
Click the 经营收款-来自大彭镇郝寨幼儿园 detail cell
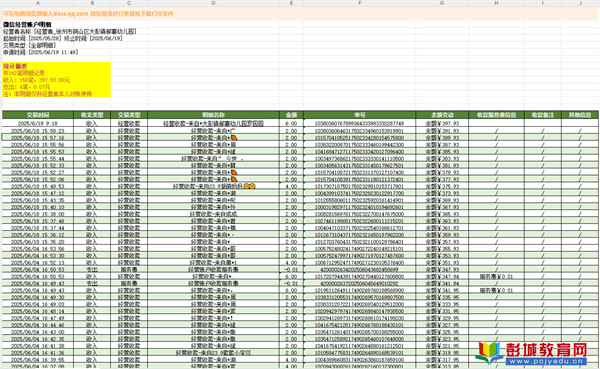click(x=213, y=124)
